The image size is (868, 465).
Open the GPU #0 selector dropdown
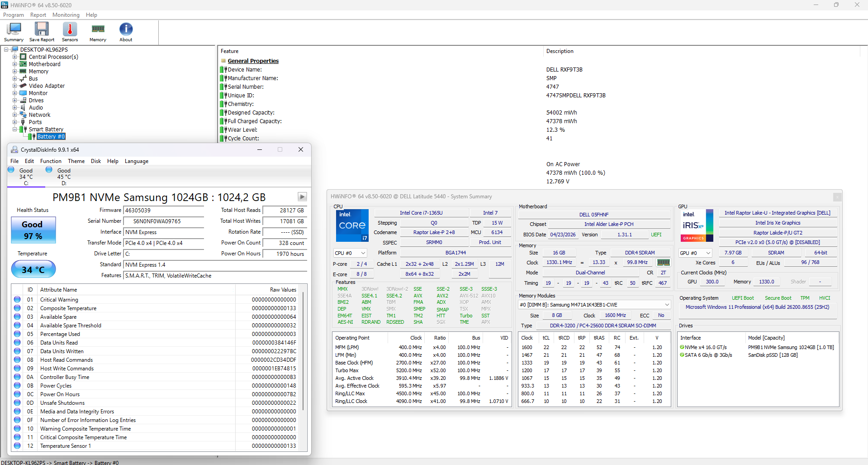click(x=695, y=253)
